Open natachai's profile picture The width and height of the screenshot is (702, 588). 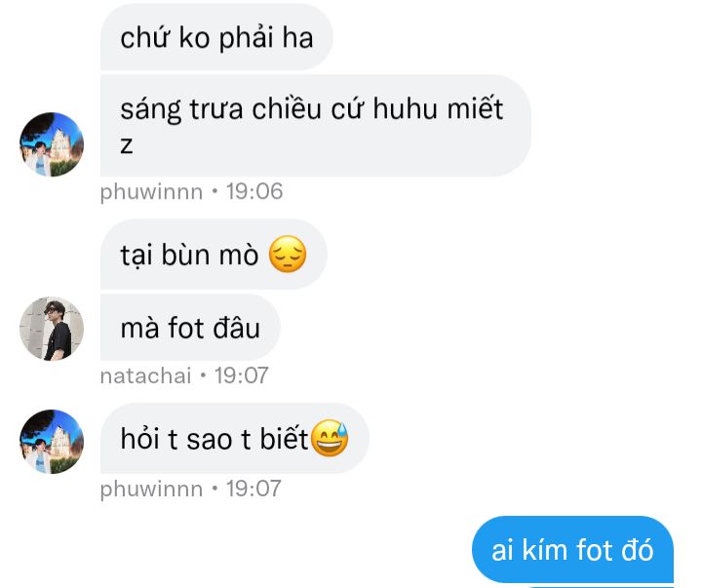pyautogui.click(x=52, y=329)
